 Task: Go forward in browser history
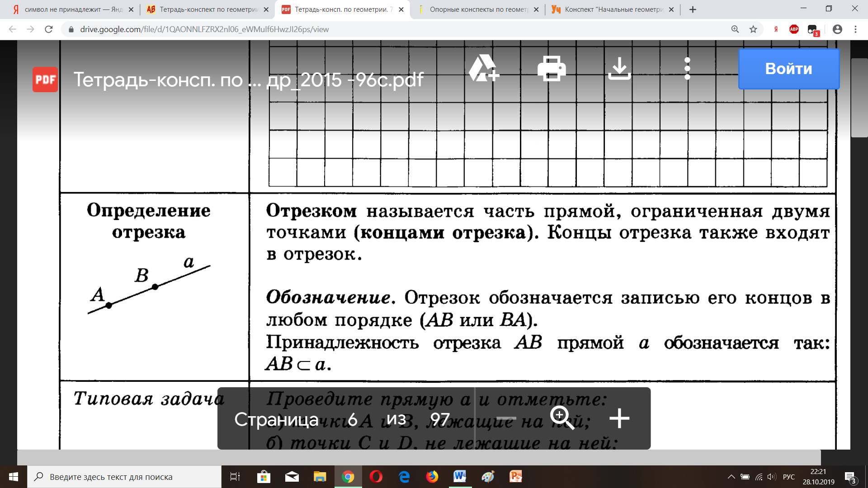pyautogui.click(x=31, y=29)
